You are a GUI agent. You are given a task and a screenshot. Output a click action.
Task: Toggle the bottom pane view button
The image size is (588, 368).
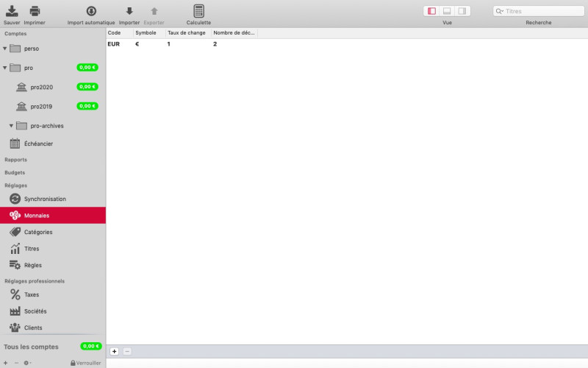tap(447, 11)
